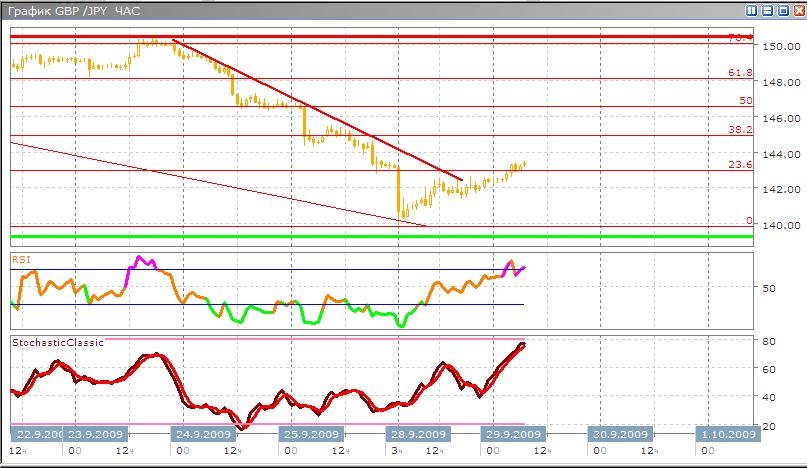Click the 50 Fibonacci level label

click(745, 101)
